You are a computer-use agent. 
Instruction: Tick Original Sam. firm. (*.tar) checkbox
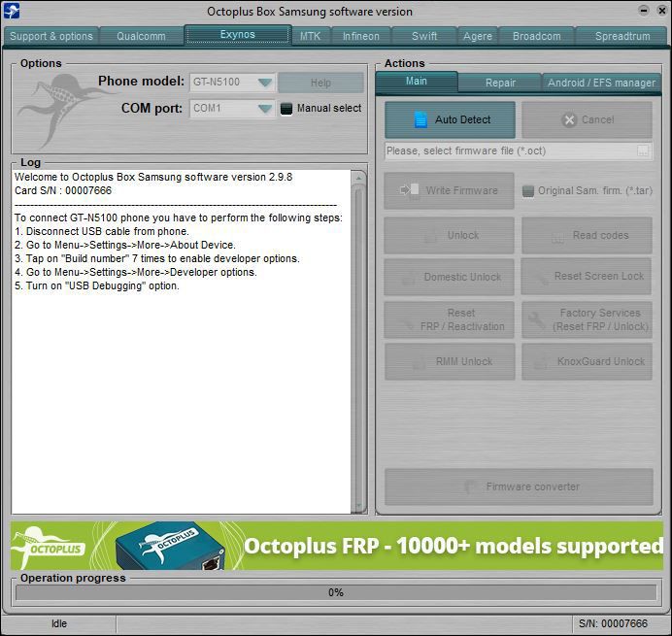(528, 190)
